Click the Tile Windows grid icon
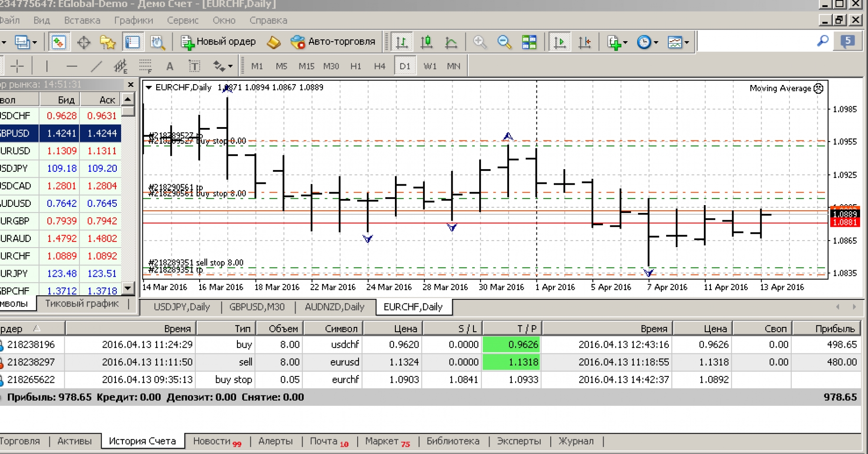This screenshot has height=454, width=868. 529,42
